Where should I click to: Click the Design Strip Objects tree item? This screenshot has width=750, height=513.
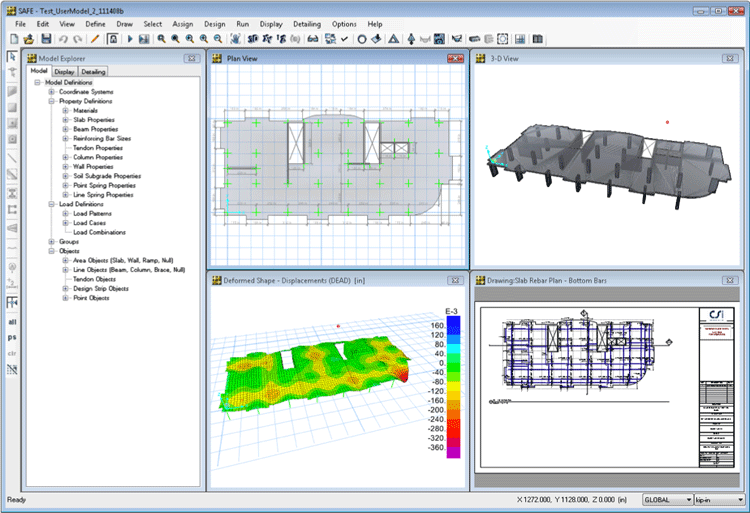pos(101,289)
